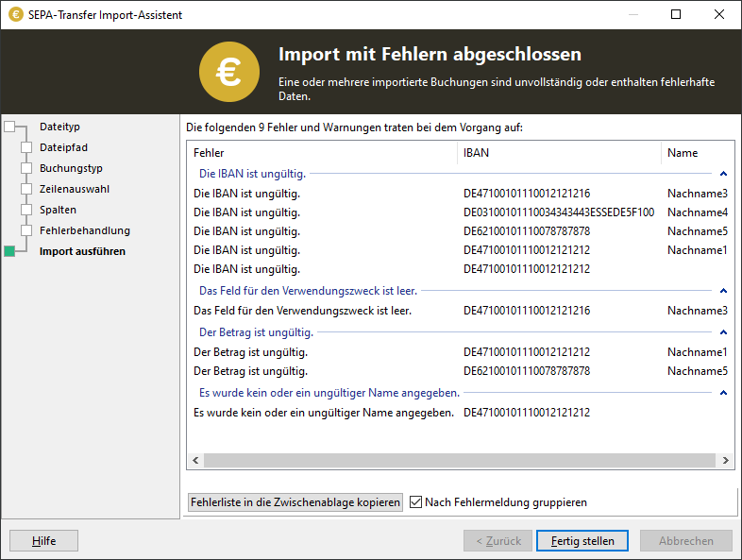Select IBAN error row for Nachname4
Image resolution: width=742 pixels, height=560 pixels.
click(x=461, y=212)
